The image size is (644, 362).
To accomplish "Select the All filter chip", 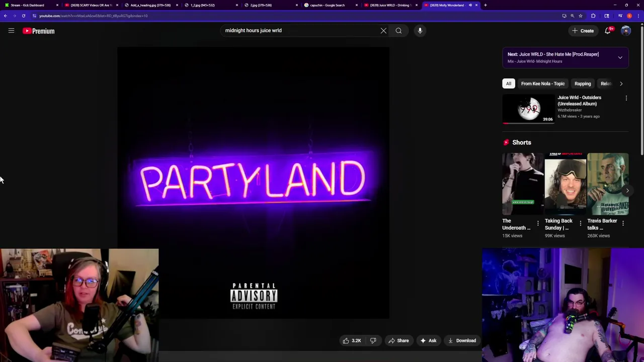I will (x=509, y=83).
